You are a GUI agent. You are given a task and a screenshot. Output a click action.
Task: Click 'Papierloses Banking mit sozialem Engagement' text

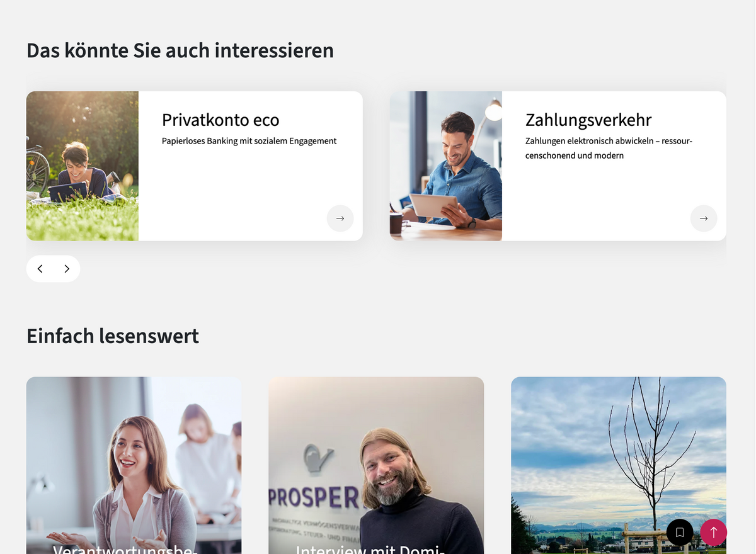pos(249,141)
